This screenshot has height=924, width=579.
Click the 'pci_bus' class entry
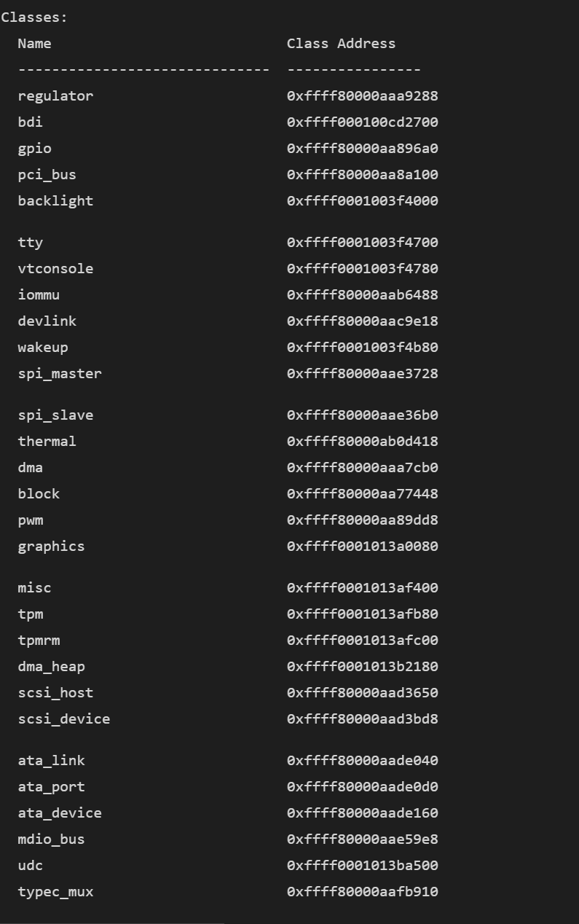(47, 175)
